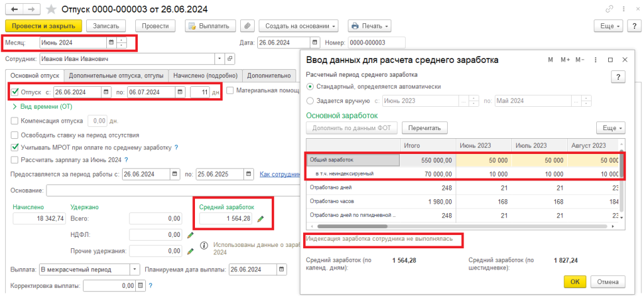Click the paperclip attachments icon
Screen dimensions: 644x296
point(247,26)
